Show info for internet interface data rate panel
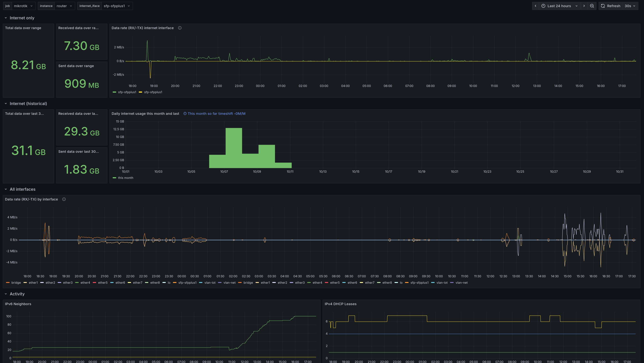This screenshot has height=363, width=644. tap(180, 28)
